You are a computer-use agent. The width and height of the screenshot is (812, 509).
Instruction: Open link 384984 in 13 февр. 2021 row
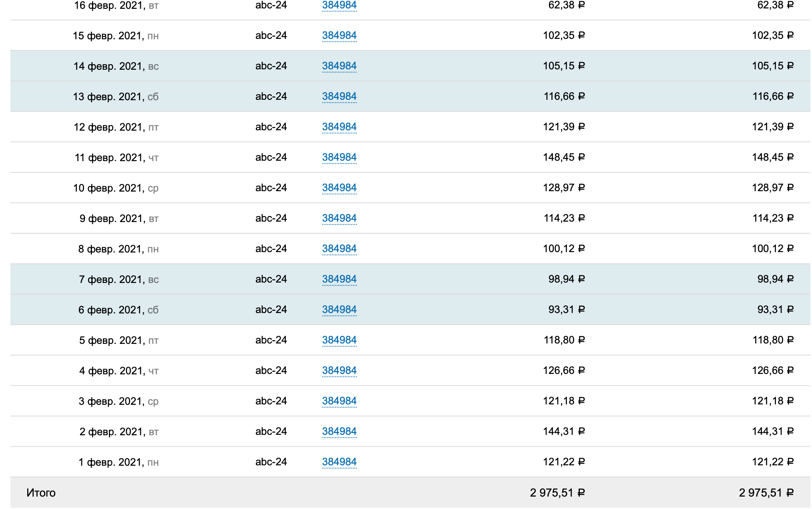click(339, 96)
